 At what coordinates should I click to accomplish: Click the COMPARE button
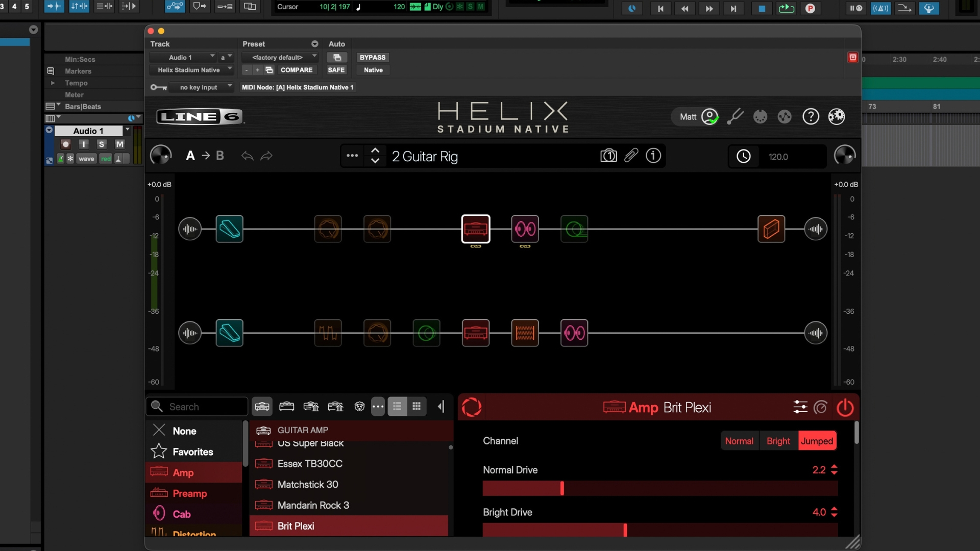(296, 70)
